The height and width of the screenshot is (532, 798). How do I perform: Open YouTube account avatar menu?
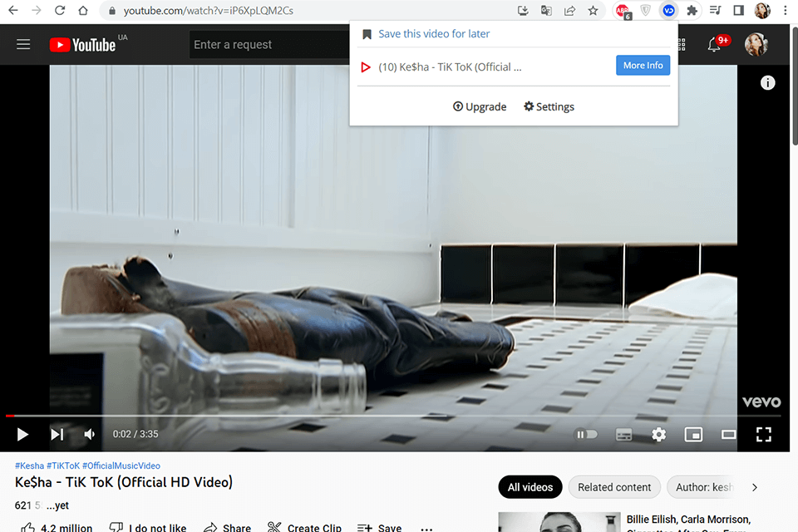[x=756, y=44]
